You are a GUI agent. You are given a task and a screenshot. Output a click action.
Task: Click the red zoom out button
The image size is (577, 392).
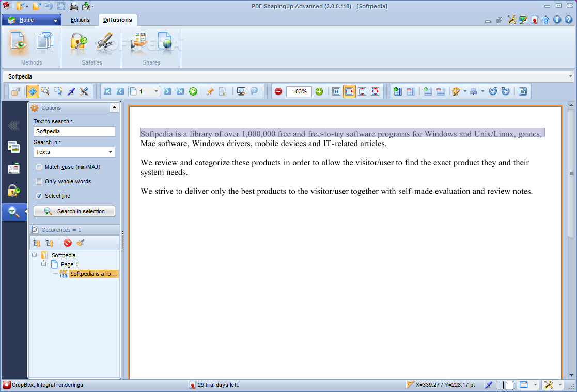pyautogui.click(x=278, y=91)
